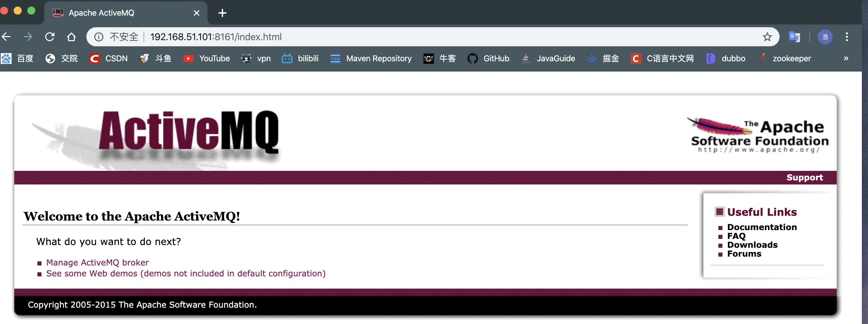Open a new browser tab
Image resolution: width=868 pixels, height=324 pixels.
point(222,13)
